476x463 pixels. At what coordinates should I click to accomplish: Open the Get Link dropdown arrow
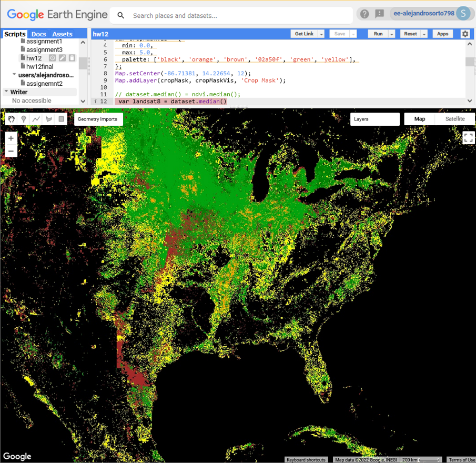[x=321, y=34]
